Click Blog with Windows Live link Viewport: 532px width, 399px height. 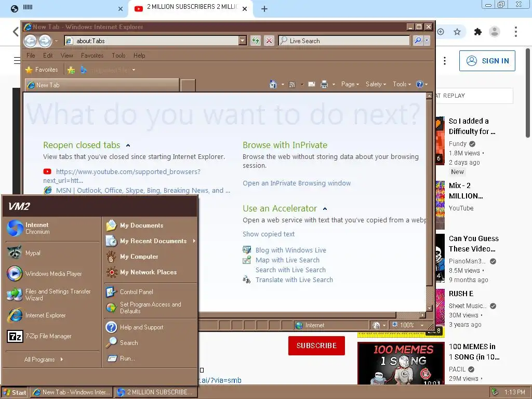[291, 250]
